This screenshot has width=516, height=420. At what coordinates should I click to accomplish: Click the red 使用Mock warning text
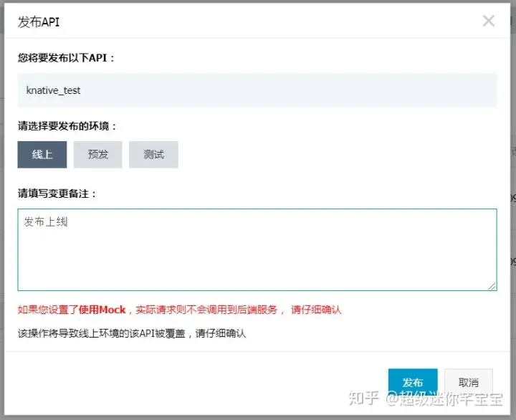[179, 310]
